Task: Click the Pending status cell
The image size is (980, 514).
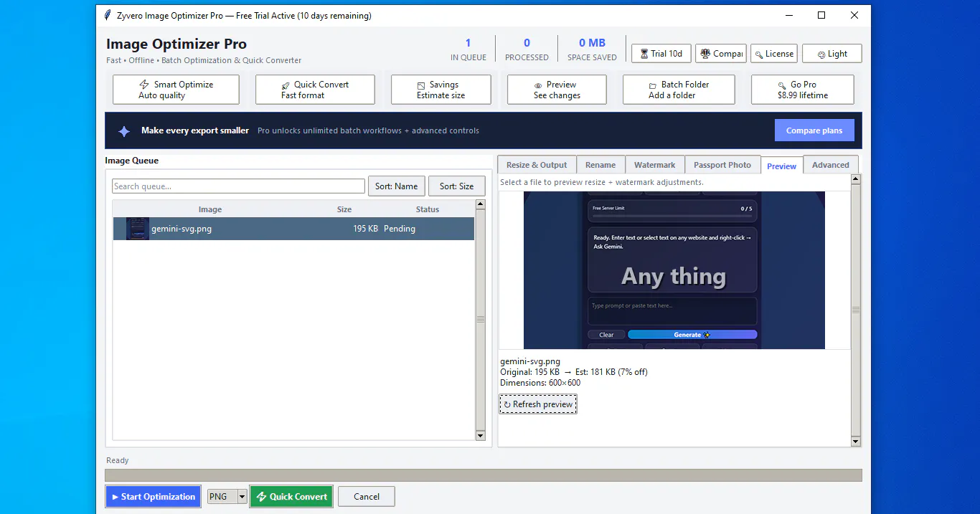Action: [x=400, y=229]
